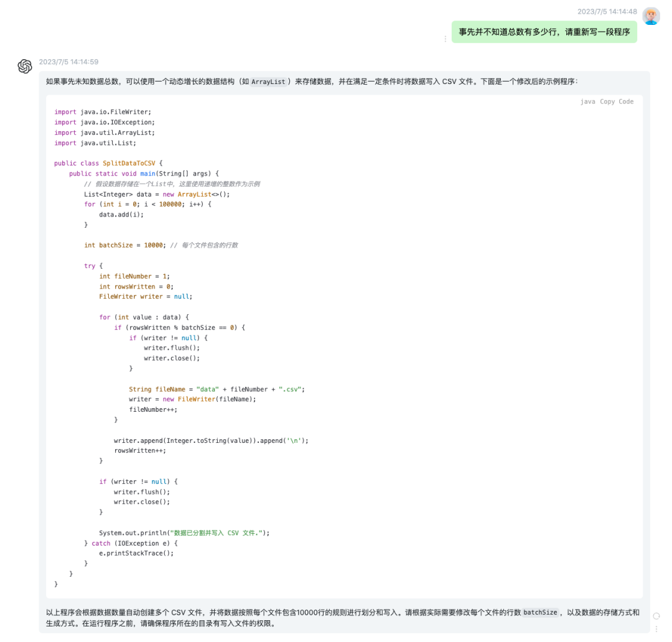This screenshot has width=672, height=642.
Task: Click the inline ArrayList code tag in the intro
Action: pyautogui.click(x=268, y=81)
